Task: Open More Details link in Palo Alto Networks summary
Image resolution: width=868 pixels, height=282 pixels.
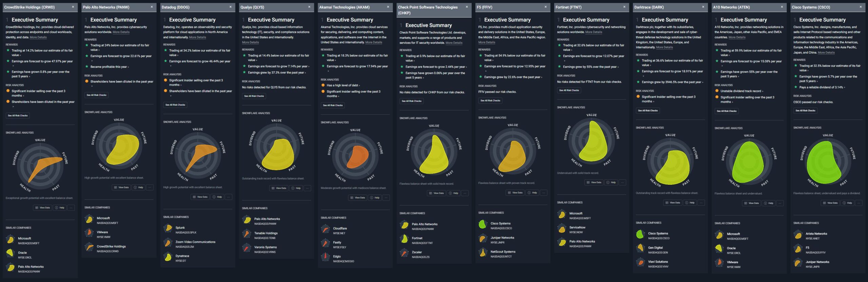Action: [121, 32]
